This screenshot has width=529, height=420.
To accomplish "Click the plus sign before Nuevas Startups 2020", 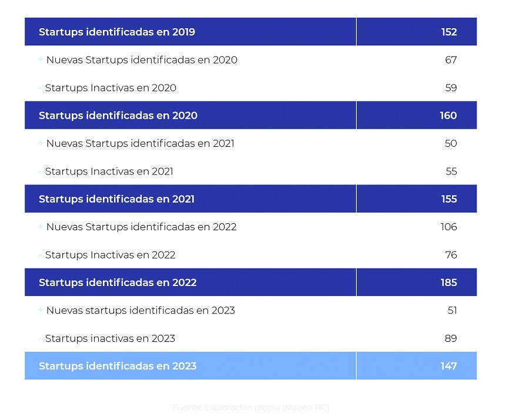I will pos(41,59).
